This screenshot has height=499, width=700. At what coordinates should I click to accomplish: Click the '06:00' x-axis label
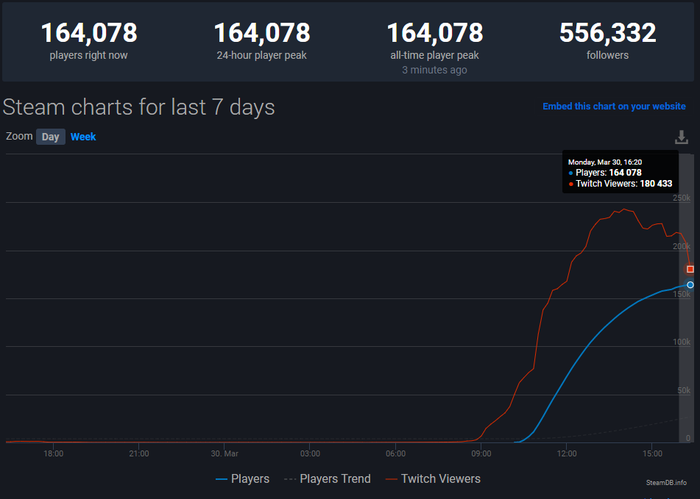[x=396, y=453]
